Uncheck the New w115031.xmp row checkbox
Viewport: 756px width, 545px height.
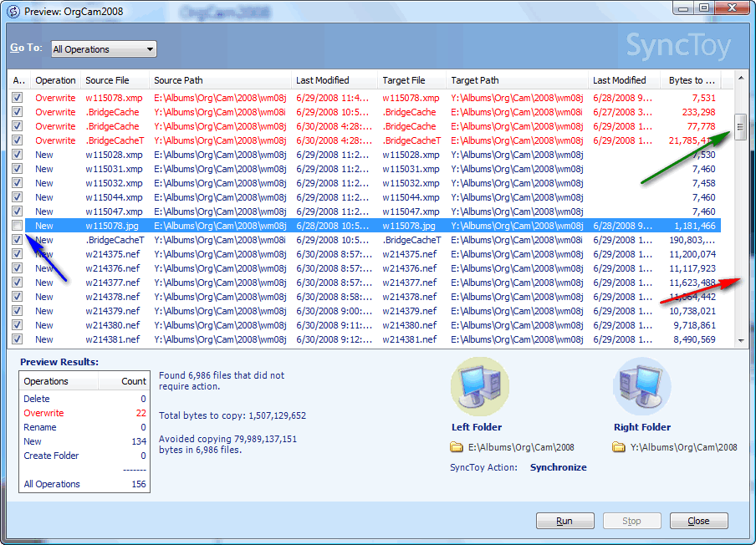18,169
